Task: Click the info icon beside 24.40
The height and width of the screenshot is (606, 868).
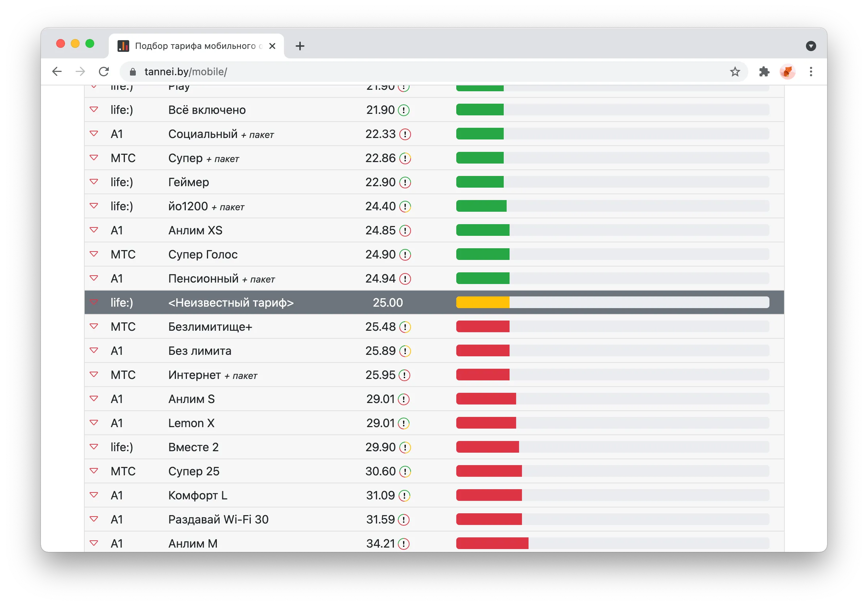Action: [405, 206]
